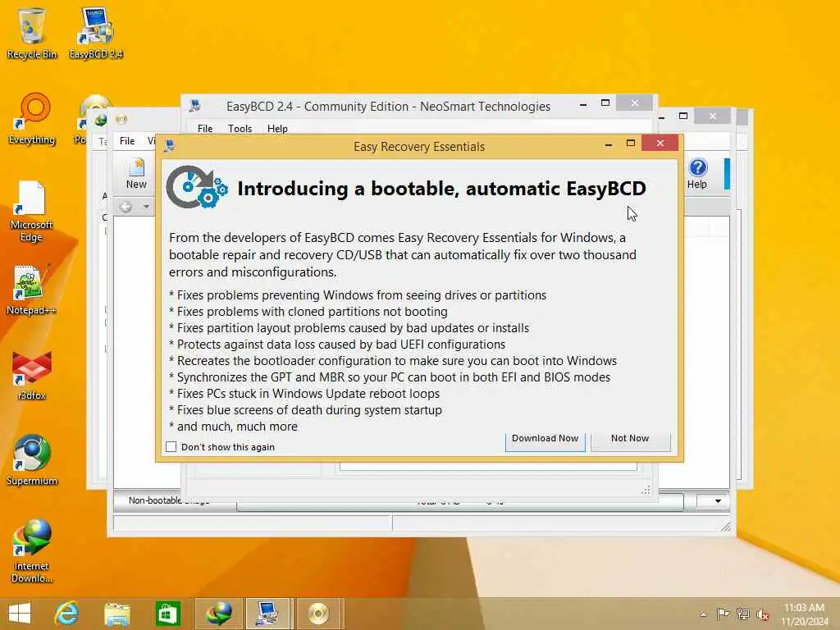This screenshot has height=630, width=840.
Task: Maximize the rear disc-image window
Action: click(683, 116)
